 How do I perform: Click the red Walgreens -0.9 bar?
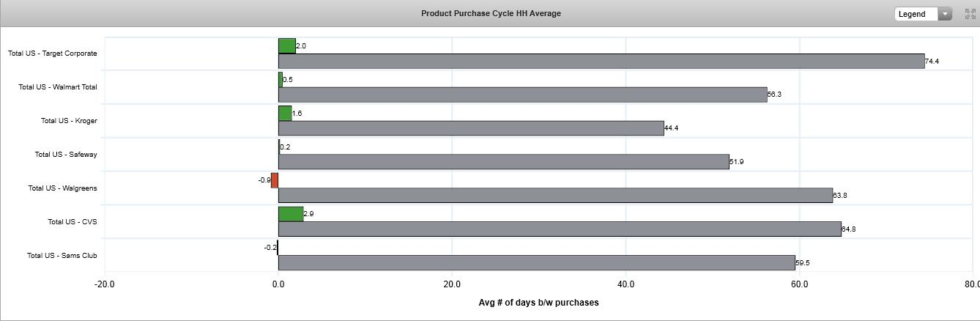[275, 180]
